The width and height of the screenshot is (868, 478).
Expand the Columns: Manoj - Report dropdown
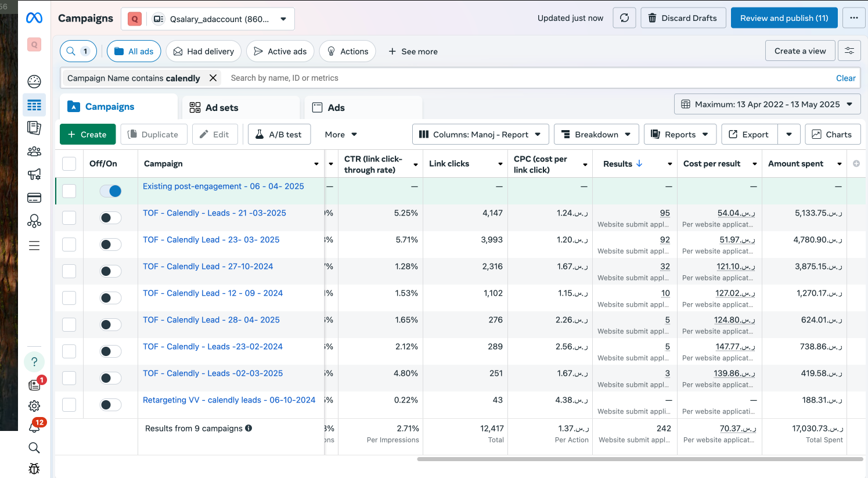pyautogui.click(x=480, y=134)
